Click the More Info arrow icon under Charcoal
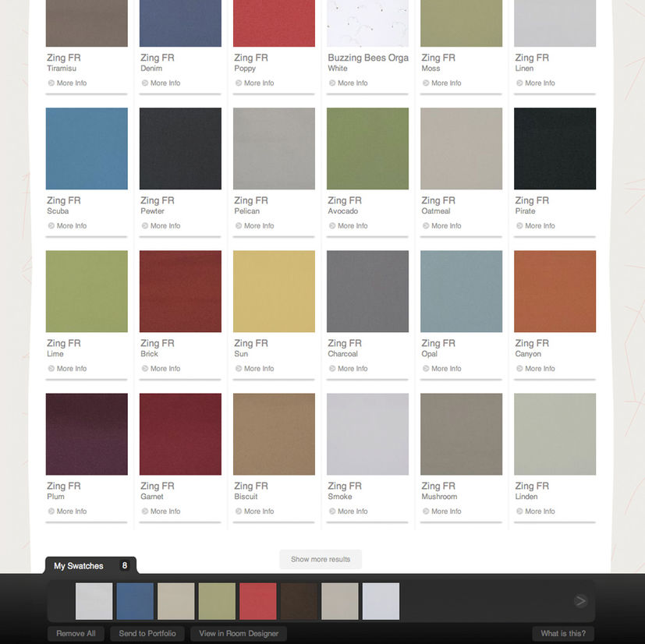 332,369
